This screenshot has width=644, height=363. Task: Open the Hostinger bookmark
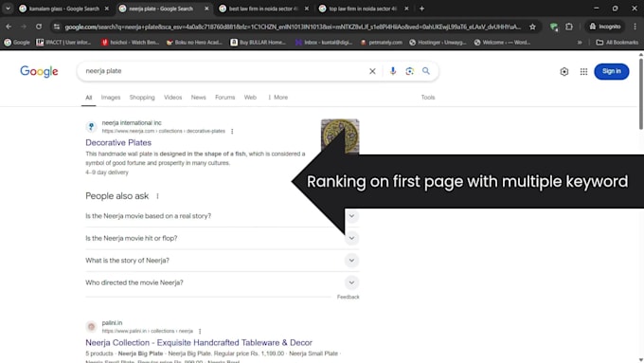pos(438,43)
